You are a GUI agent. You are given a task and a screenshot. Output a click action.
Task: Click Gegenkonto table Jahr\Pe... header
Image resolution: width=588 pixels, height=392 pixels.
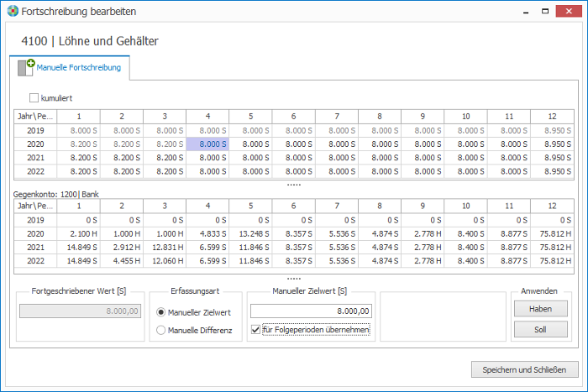click(x=35, y=206)
